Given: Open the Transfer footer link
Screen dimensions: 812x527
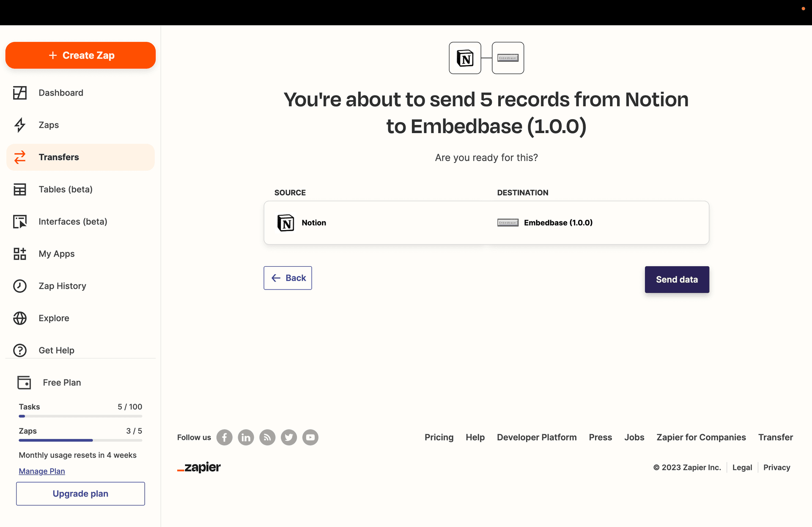Looking at the screenshot, I should tap(776, 437).
